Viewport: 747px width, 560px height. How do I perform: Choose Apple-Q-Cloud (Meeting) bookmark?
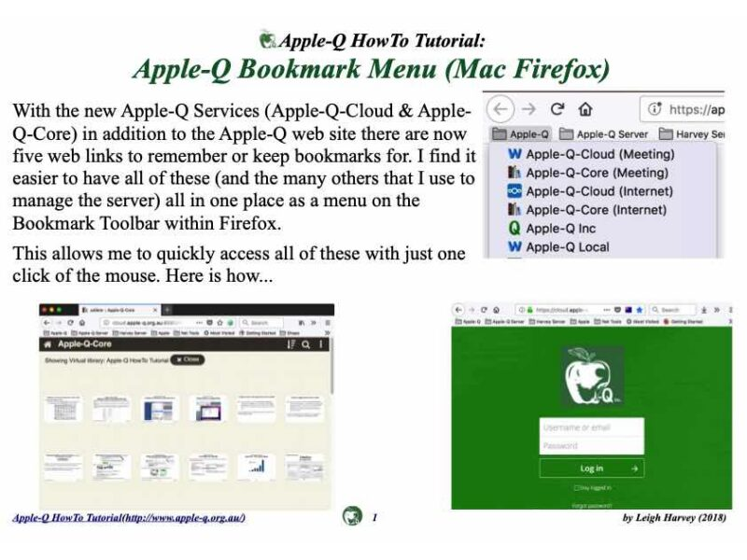(x=592, y=154)
